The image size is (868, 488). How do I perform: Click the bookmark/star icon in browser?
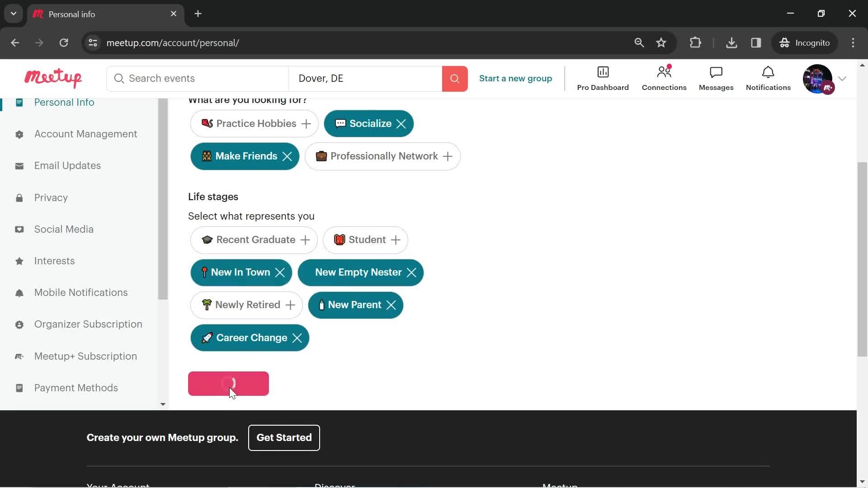coord(662,42)
